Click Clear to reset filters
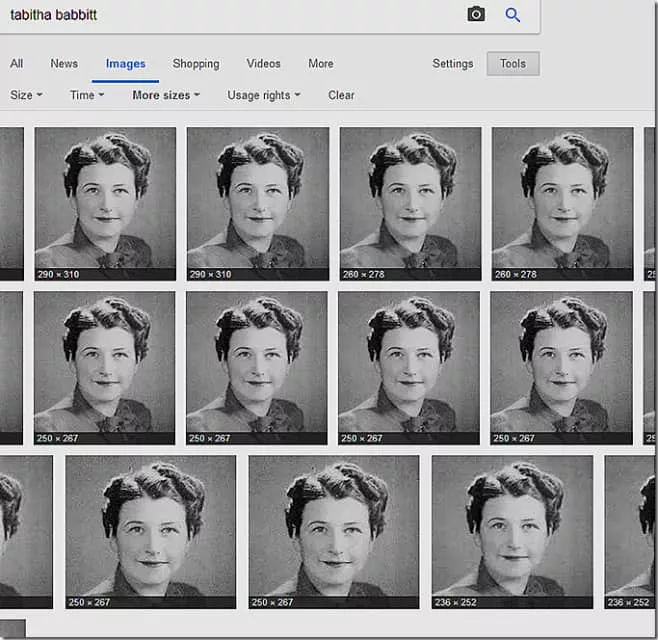 pyautogui.click(x=341, y=95)
